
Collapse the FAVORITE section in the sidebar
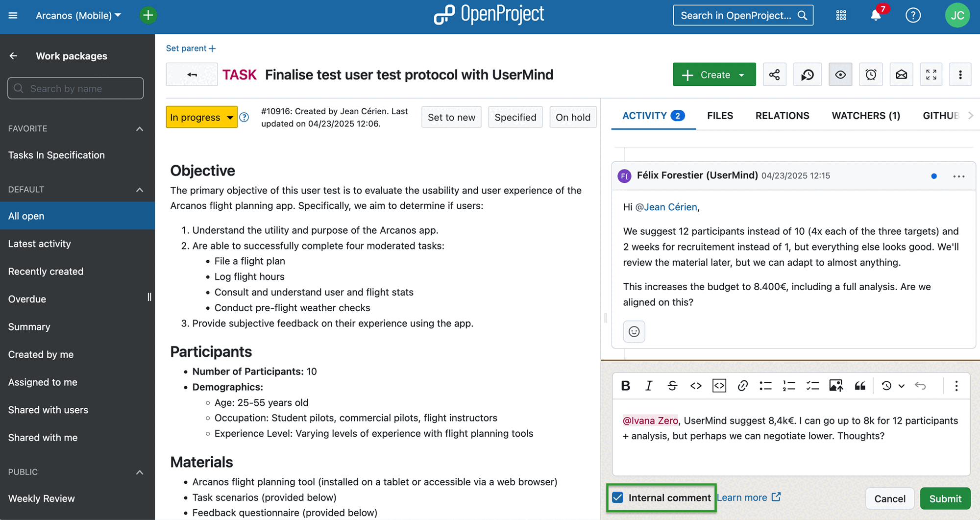pyautogui.click(x=140, y=128)
